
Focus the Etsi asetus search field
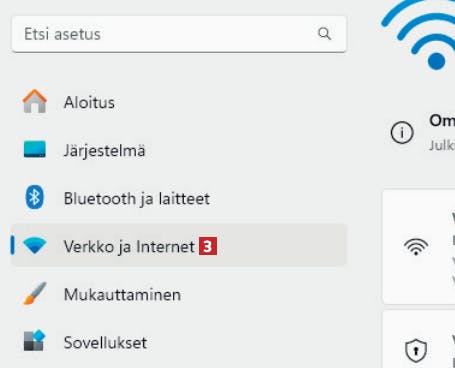[x=179, y=34]
